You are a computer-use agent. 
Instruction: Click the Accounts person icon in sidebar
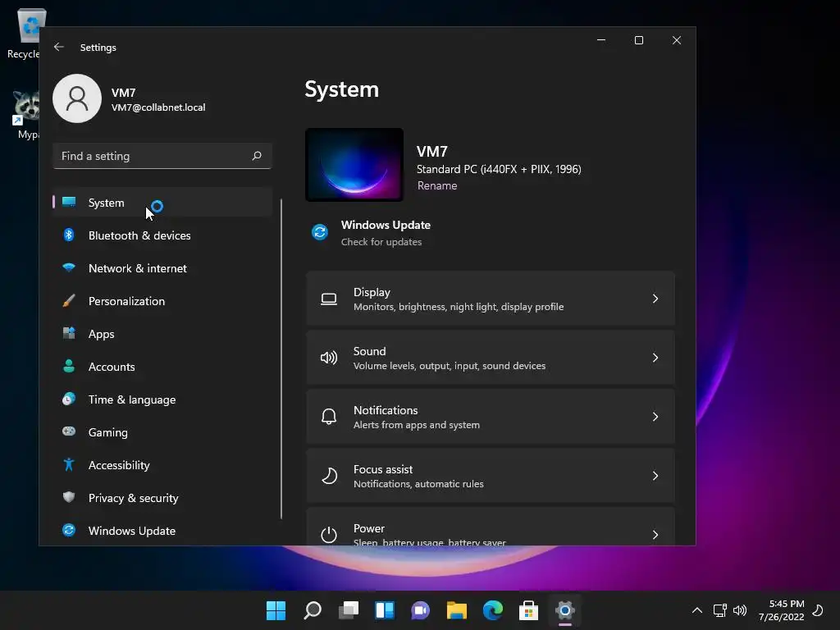[69, 366]
